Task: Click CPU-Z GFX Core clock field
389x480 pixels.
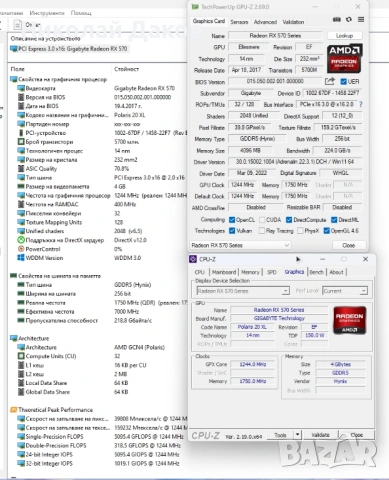Action: 253,364
